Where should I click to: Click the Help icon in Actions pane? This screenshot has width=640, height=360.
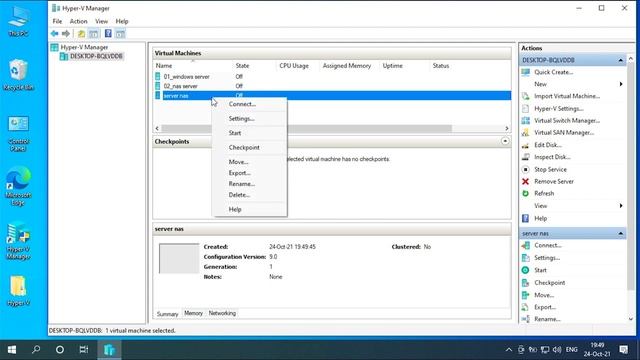pyautogui.click(x=526, y=218)
